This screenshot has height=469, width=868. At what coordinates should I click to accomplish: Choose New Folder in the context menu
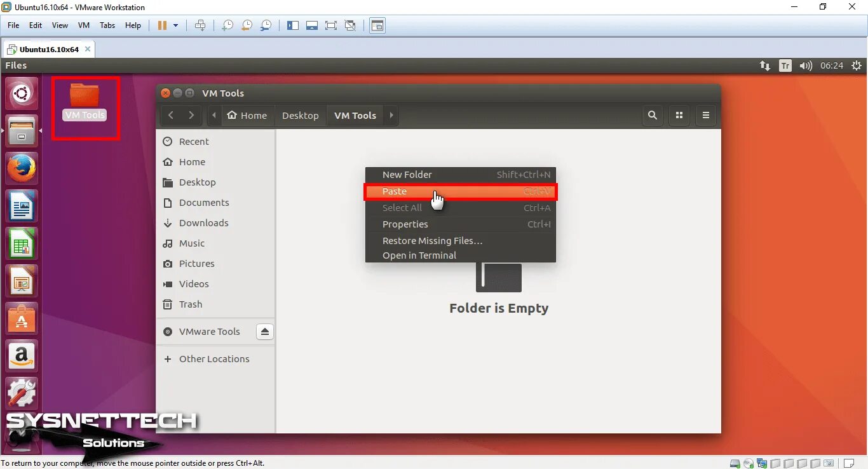pyautogui.click(x=461, y=175)
